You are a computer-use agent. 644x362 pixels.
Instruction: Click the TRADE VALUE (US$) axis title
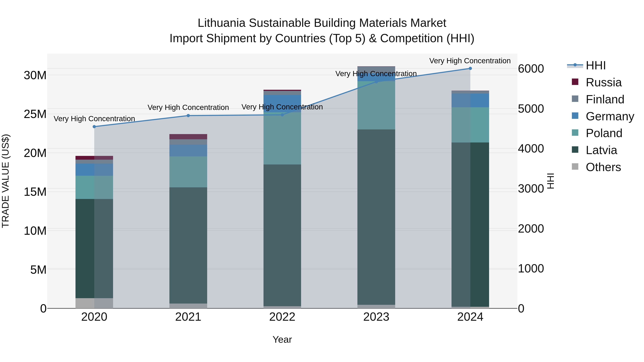pos(6,181)
